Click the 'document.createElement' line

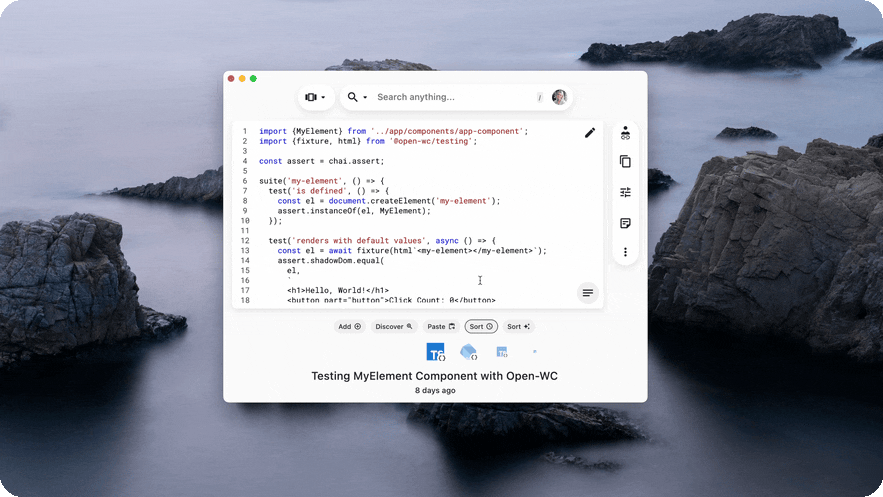(389, 201)
